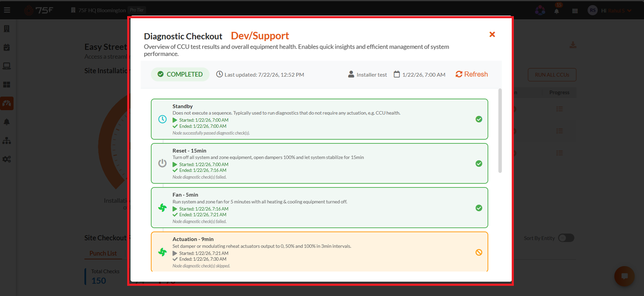Screen dimensions: 644x296
Task: Select the Standby test card title
Action: (183, 106)
